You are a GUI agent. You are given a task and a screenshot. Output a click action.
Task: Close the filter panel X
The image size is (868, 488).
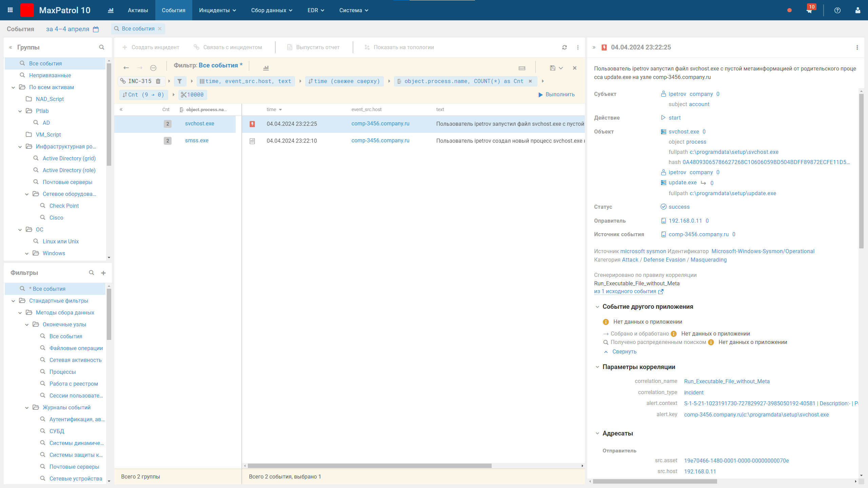click(575, 68)
